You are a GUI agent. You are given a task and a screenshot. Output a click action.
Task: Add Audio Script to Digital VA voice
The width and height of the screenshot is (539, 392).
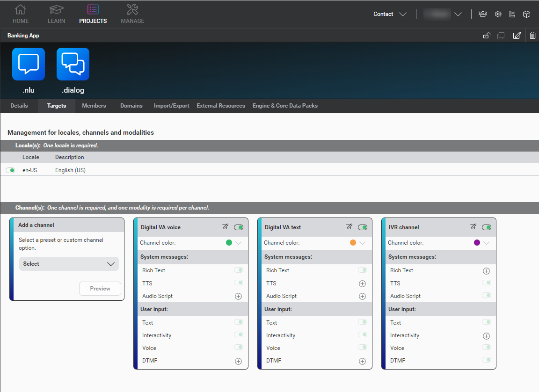point(238,296)
